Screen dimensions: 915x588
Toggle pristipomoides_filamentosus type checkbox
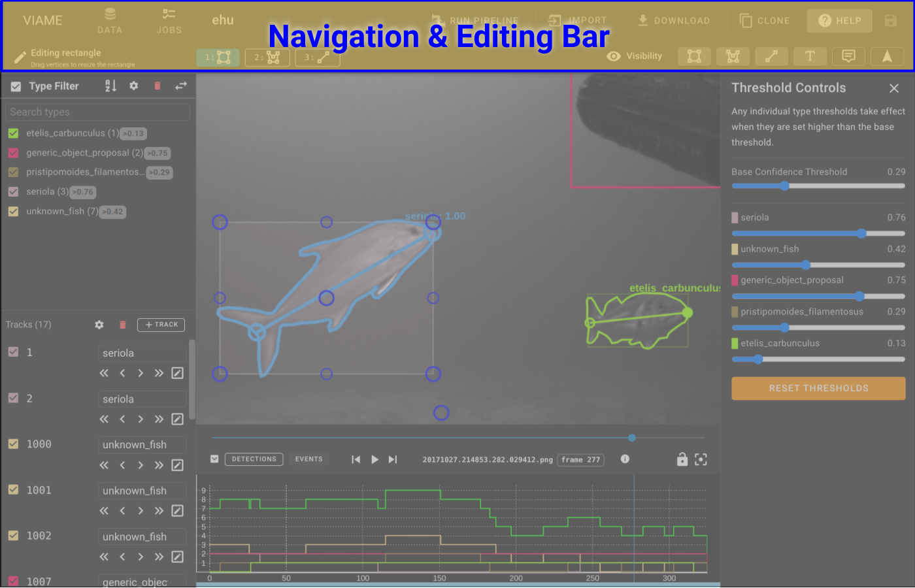point(13,172)
